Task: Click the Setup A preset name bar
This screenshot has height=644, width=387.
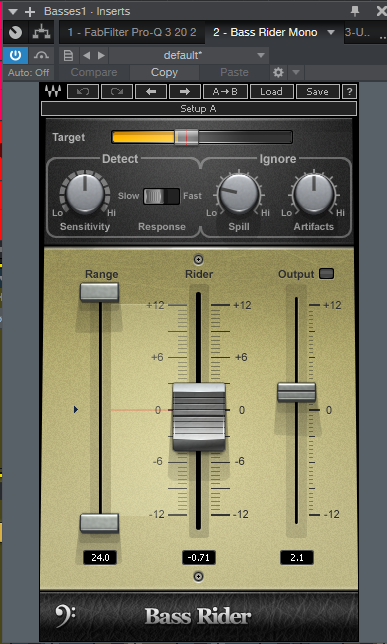Action: pyautogui.click(x=198, y=109)
